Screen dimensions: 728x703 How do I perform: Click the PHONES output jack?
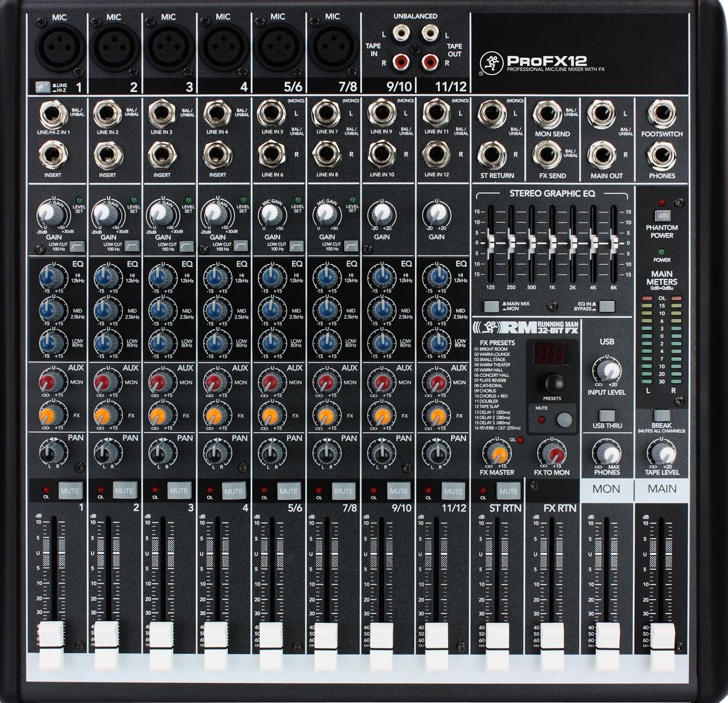[x=662, y=155]
